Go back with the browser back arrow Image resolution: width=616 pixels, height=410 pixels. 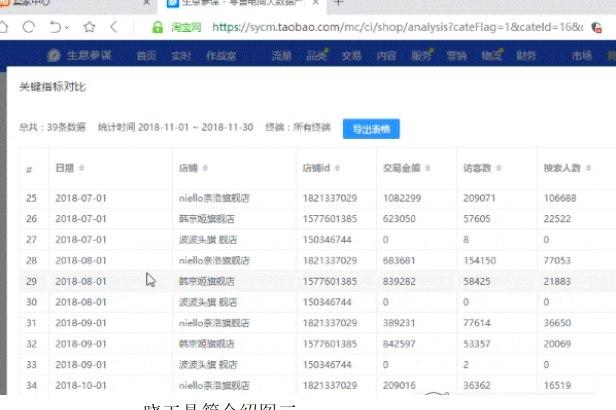pyautogui.click(x=114, y=27)
